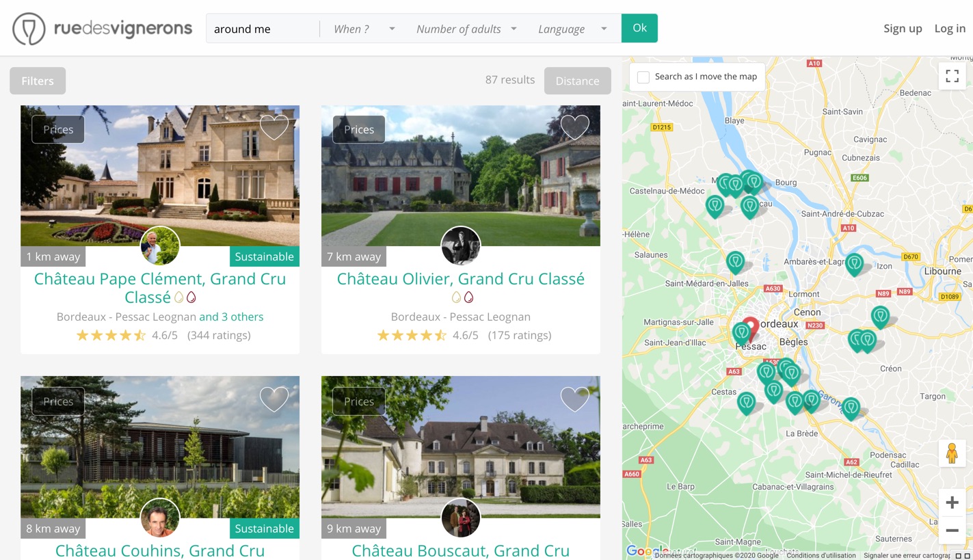This screenshot has height=560, width=973.
Task: Open the Filters panel
Action: click(x=38, y=81)
